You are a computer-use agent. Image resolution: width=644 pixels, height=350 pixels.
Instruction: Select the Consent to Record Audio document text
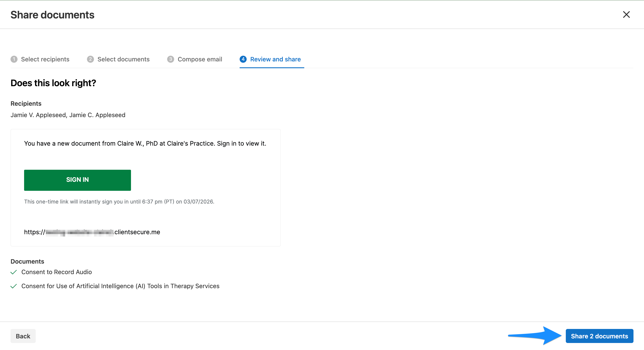[57, 272]
